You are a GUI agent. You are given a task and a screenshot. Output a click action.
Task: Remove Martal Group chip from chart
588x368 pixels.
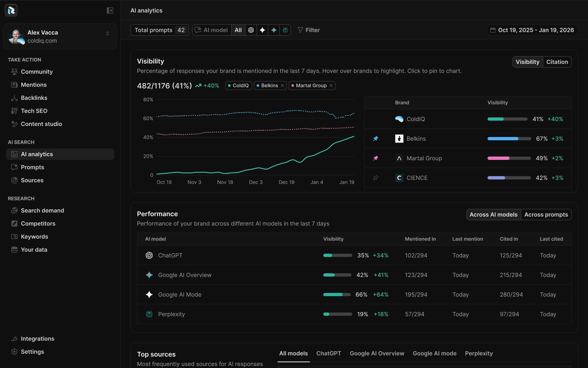[x=331, y=86]
